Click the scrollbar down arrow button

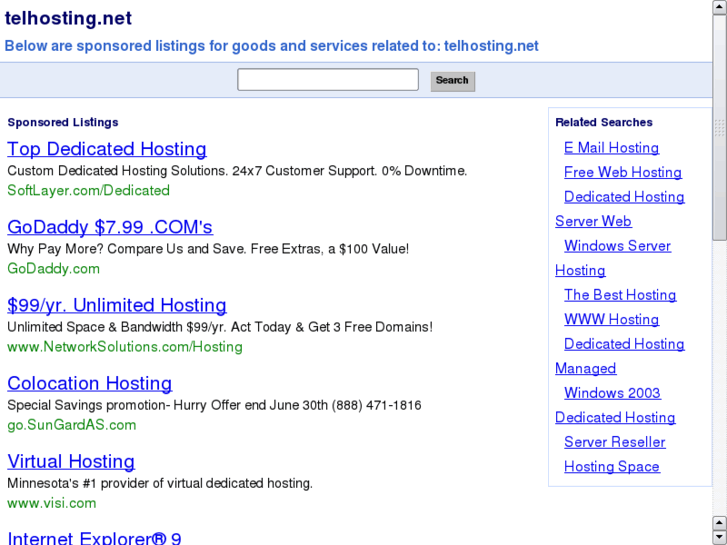coord(720,538)
